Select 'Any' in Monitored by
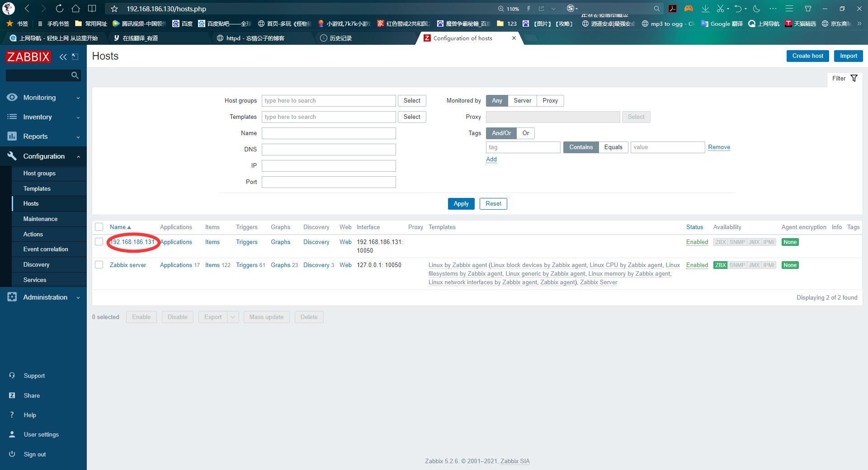The width and height of the screenshot is (868, 470). point(497,101)
